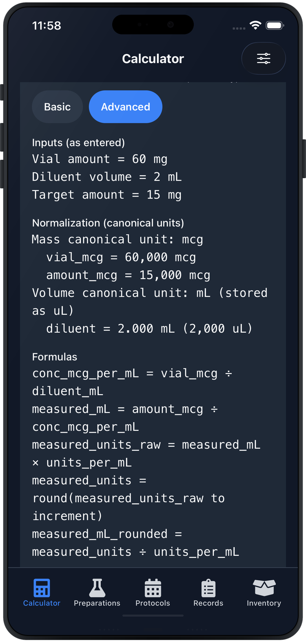This screenshot has width=306, height=644.
Task: Switch to Basic mode
Action: (57, 107)
